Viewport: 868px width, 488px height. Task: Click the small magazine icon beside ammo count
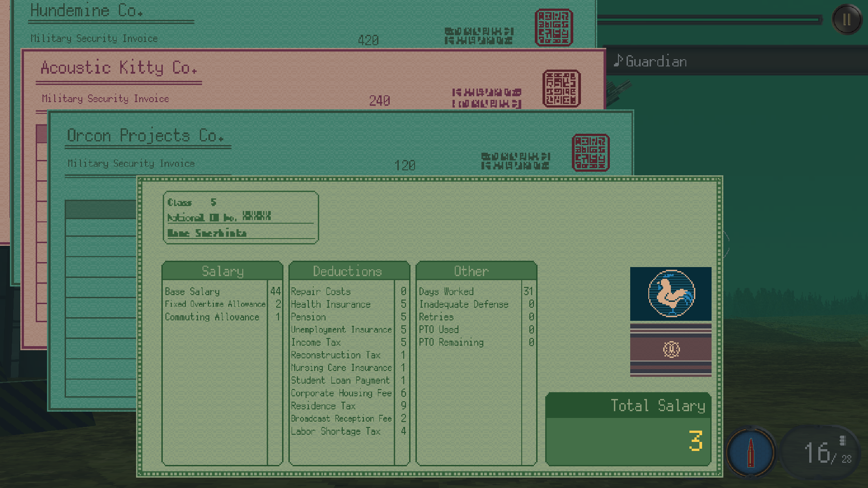pos(843,441)
